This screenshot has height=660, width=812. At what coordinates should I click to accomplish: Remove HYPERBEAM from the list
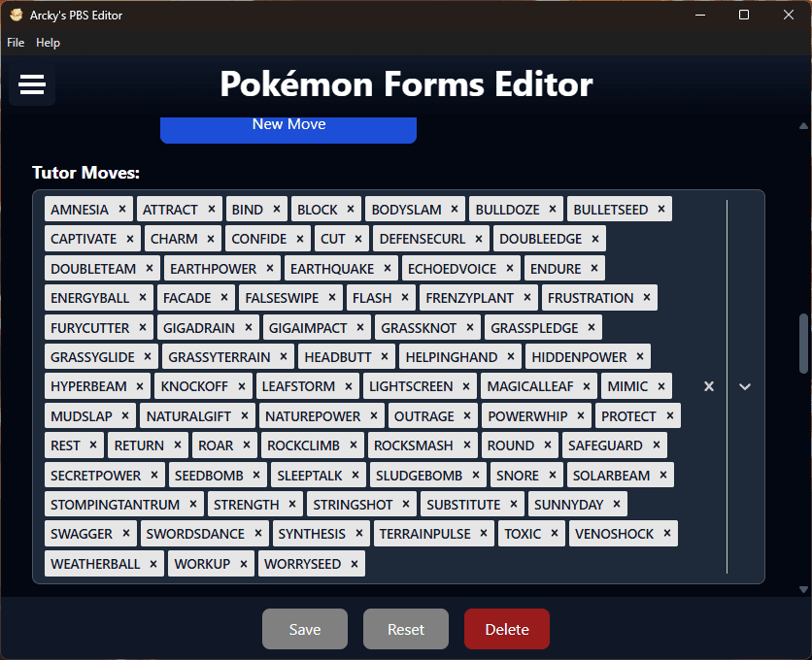pos(140,386)
